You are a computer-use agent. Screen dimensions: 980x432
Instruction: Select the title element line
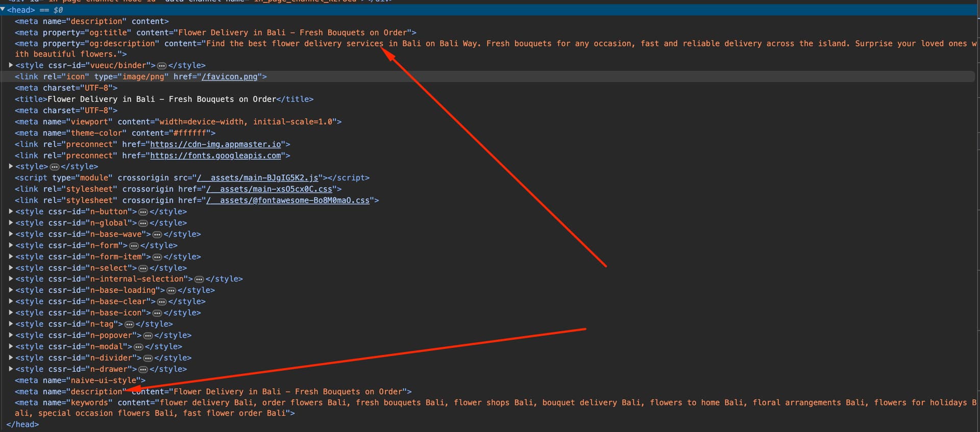click(x=164, y=99)
